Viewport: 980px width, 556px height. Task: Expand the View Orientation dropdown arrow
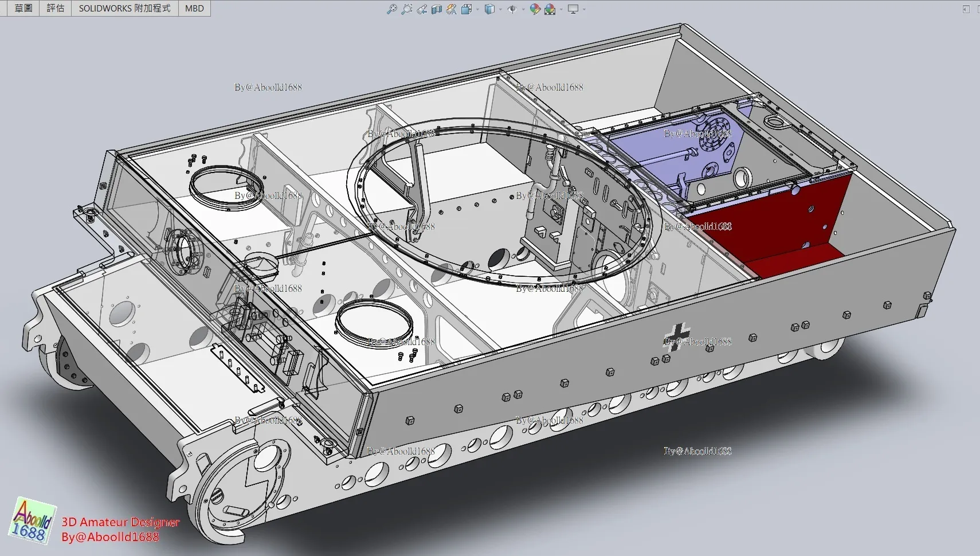point(477,9)
